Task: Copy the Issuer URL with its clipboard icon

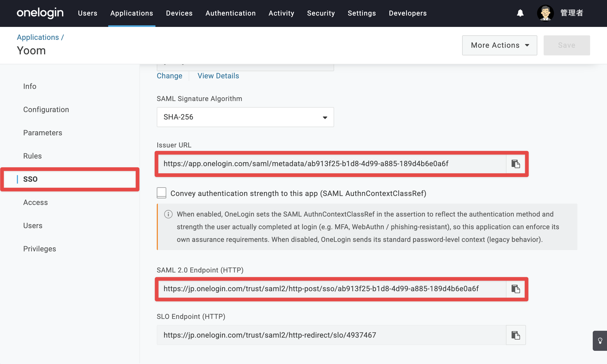Action: point(516,164)
